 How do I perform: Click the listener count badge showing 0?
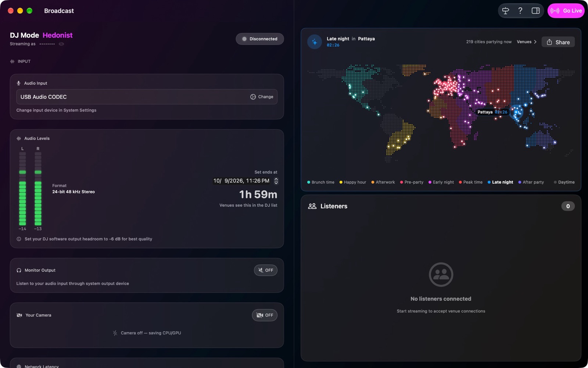coord(568,206)
